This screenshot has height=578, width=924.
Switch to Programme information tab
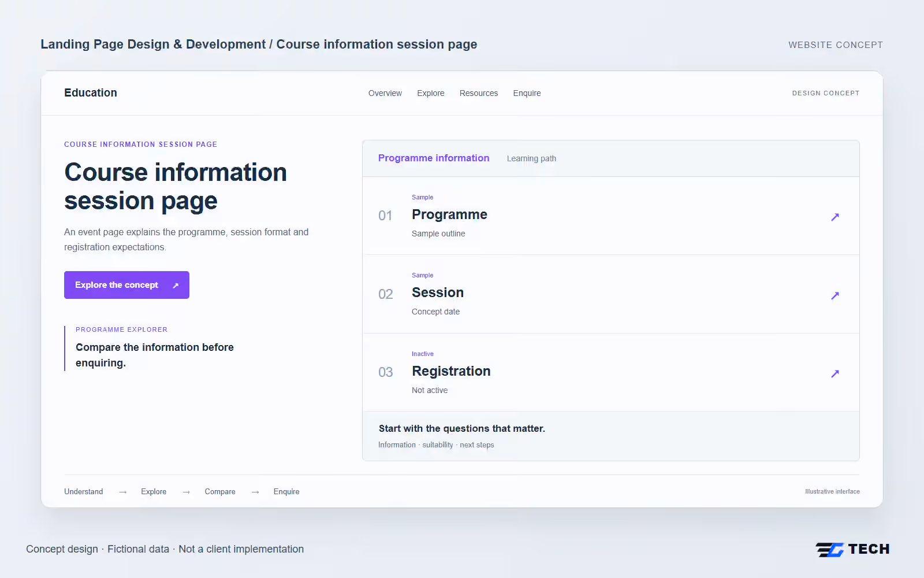434,158
